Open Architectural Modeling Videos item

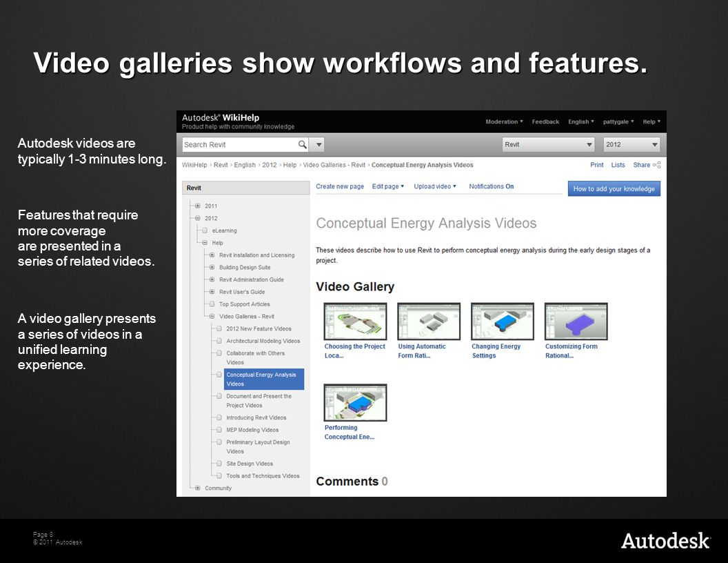pyautogui.click(x=263, y=341)
